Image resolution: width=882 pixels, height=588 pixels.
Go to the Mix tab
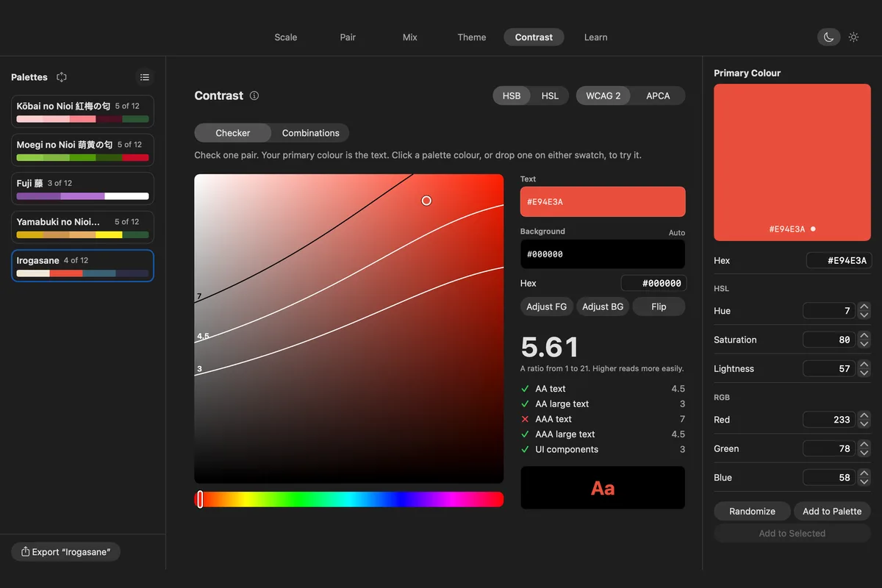(410, 37)
